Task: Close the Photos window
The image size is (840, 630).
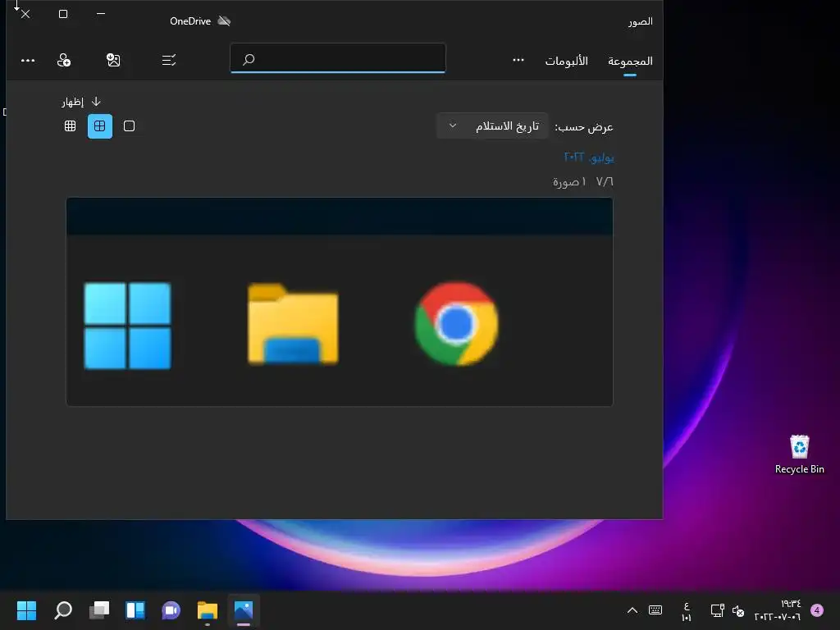Action: [x=25, y=14]
